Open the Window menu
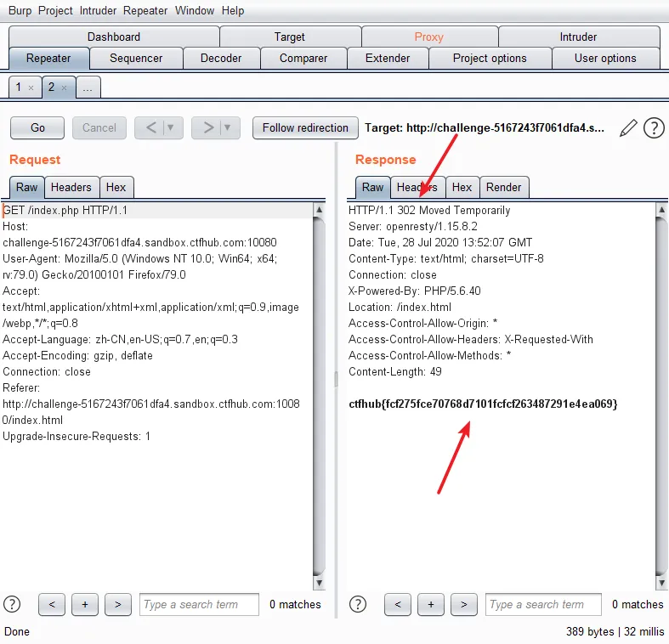Image resolution: width=669 pixels, height=644 pixels. click(195, 10)
